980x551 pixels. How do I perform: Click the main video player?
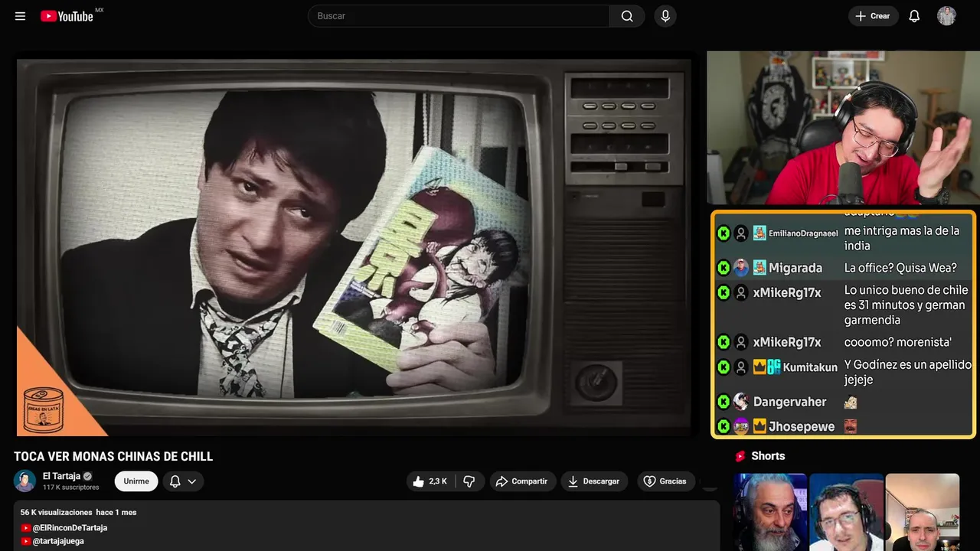coord(353,247)
